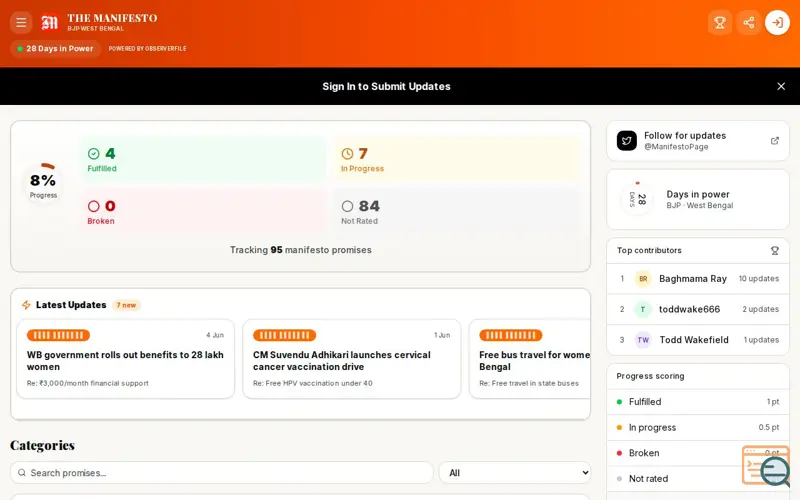The height and width of the screenshot is (500, 800).
Task: Open the Broken promises card
Action: [203, 211]
